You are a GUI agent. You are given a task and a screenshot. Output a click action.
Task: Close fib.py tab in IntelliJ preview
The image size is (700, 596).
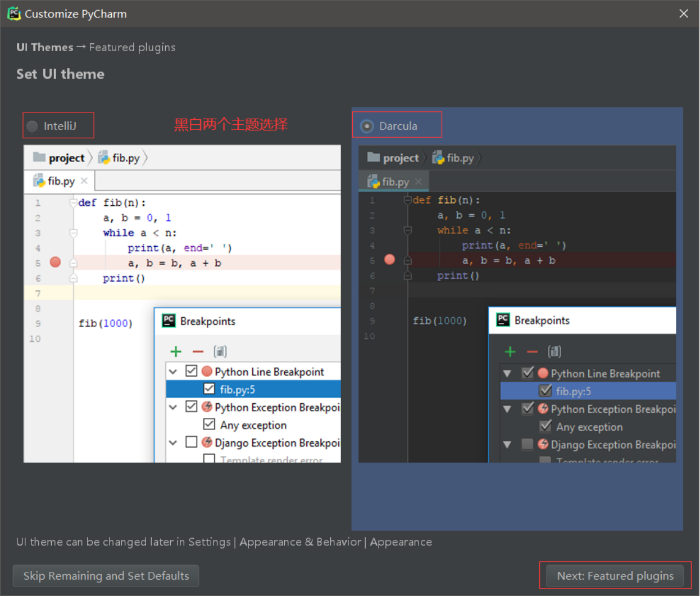pos(84,181)
